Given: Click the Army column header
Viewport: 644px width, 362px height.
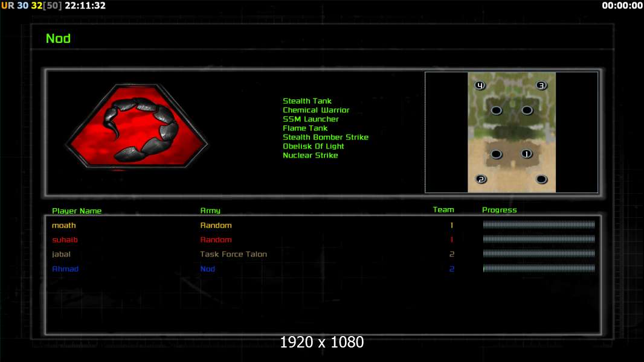Looking at the screenshot, I should point(210,211).
